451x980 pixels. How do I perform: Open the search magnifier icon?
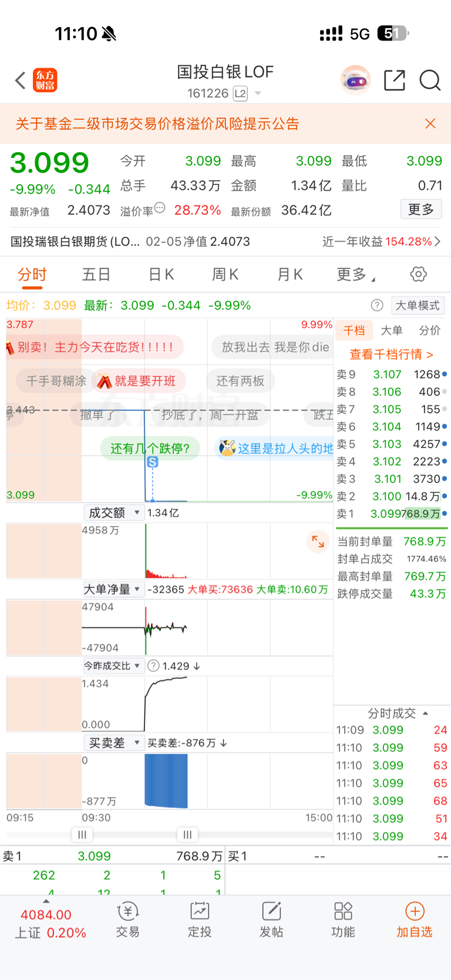(430, 80)
